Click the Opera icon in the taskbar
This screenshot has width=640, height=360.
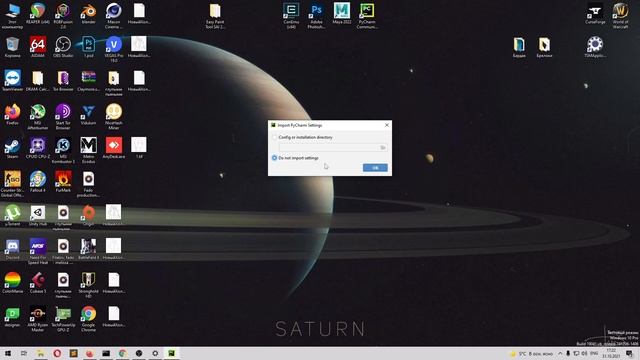(x=57, y=353)
